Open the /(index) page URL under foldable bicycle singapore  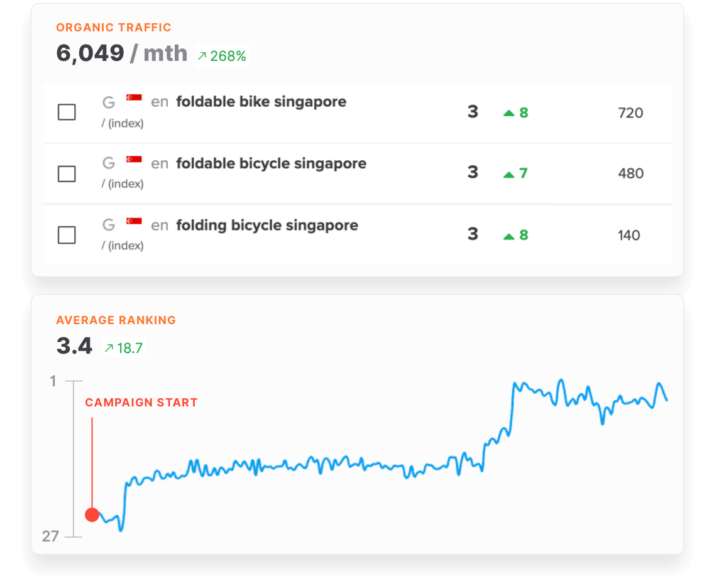pyautogui.click(x=122, y=184)
